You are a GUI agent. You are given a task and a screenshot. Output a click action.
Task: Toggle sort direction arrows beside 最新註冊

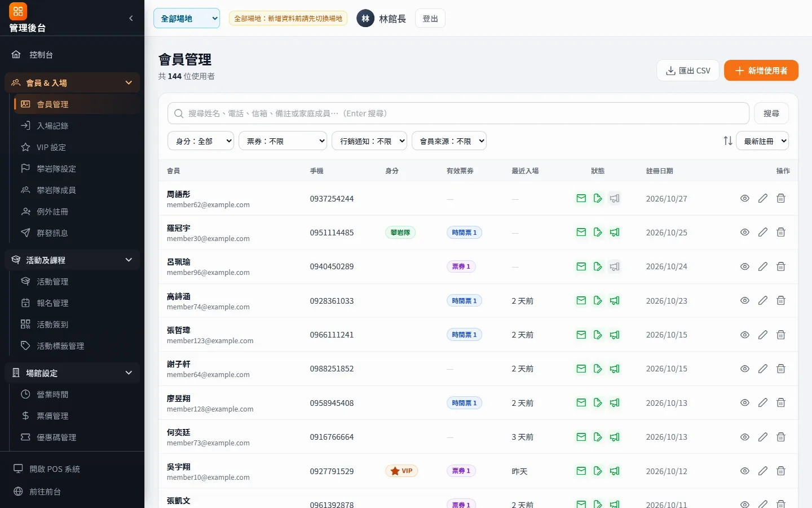(x=728, y=141)
